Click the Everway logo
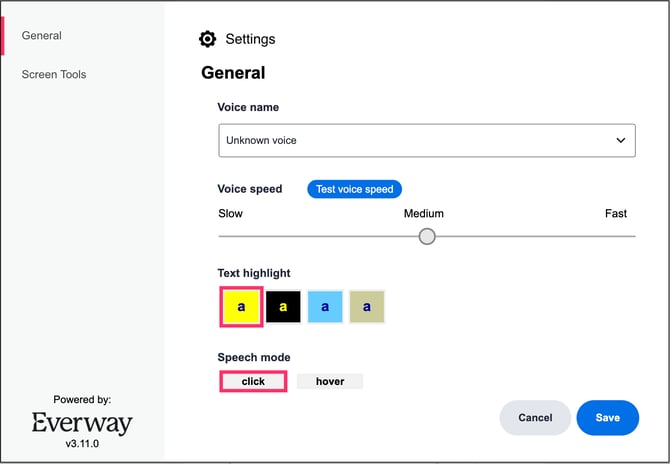This screenshot has width=670, height=464. click(x=82, y=423)
